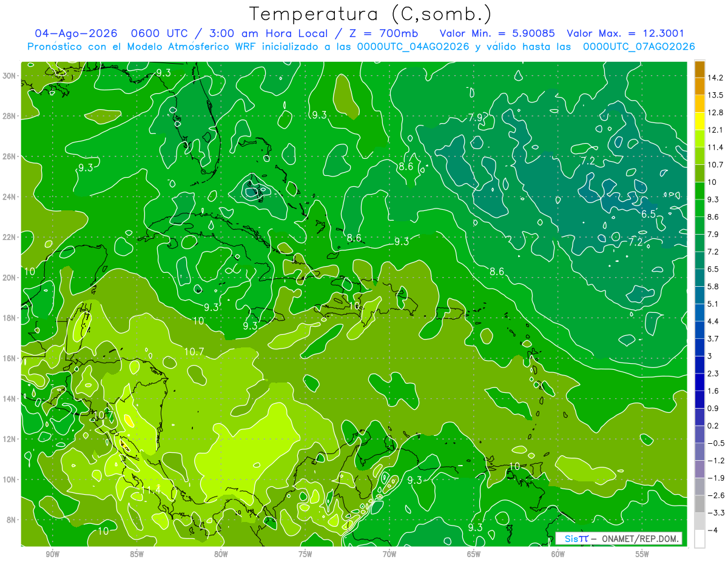This screenshot has width=728, height=562.
Task: Select the 0.9 value on color scale
Action: click(713, 408)
